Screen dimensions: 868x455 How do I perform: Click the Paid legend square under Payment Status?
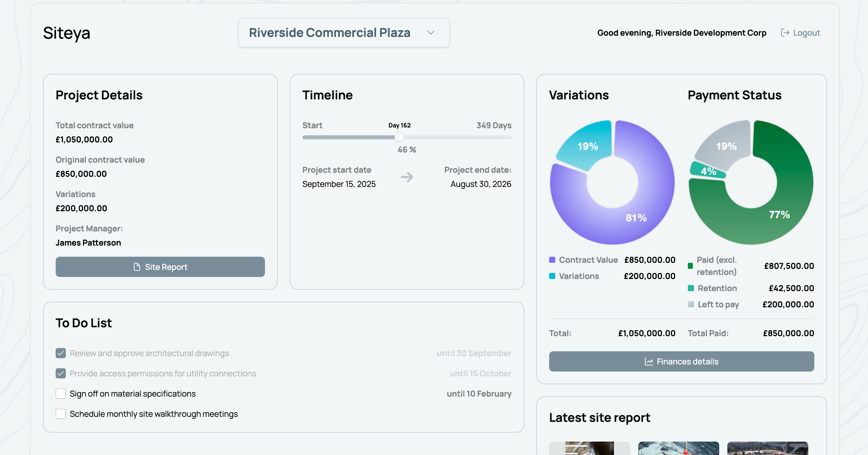click(x=690, y=266)
